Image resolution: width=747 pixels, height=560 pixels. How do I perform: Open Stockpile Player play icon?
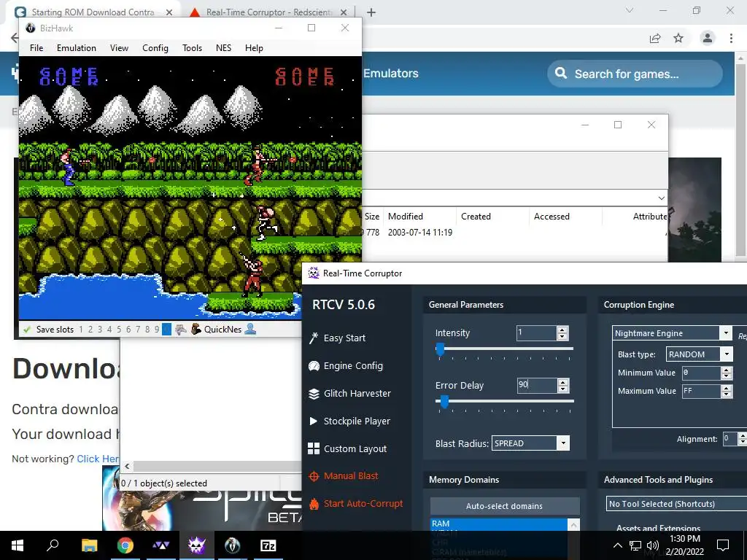tap(314, 421)
